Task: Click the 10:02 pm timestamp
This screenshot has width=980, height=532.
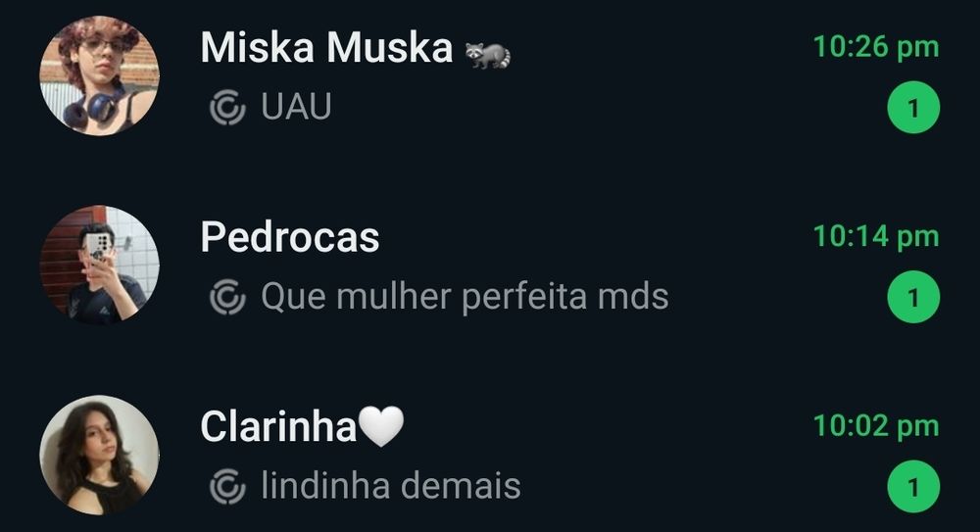Action: (x=875, y=426)
